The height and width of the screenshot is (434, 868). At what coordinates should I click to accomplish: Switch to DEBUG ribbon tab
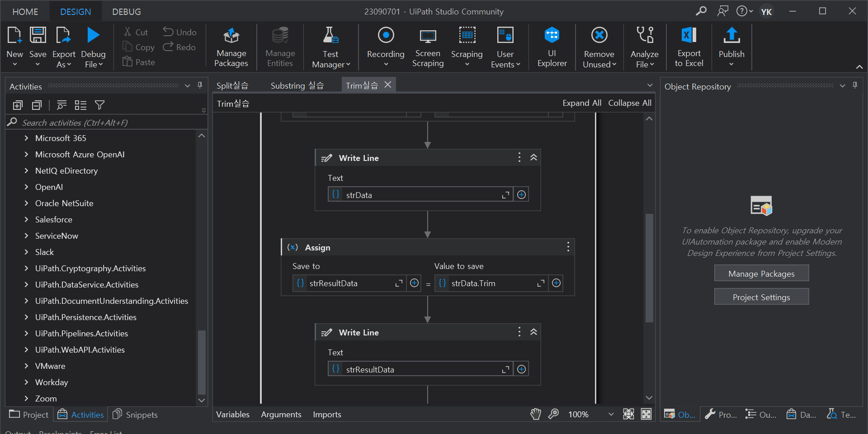(127, 12)
